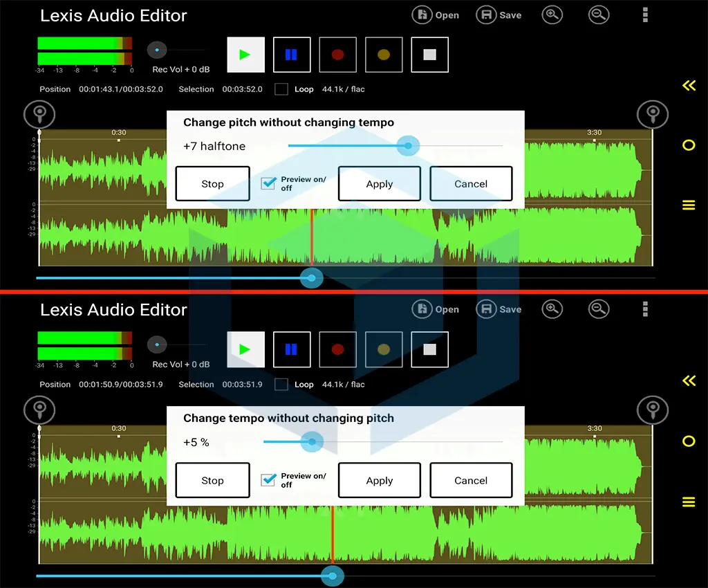
Task: Click the 3:30 timeline mark in bottom editor
Action: [x=594, y=428]
